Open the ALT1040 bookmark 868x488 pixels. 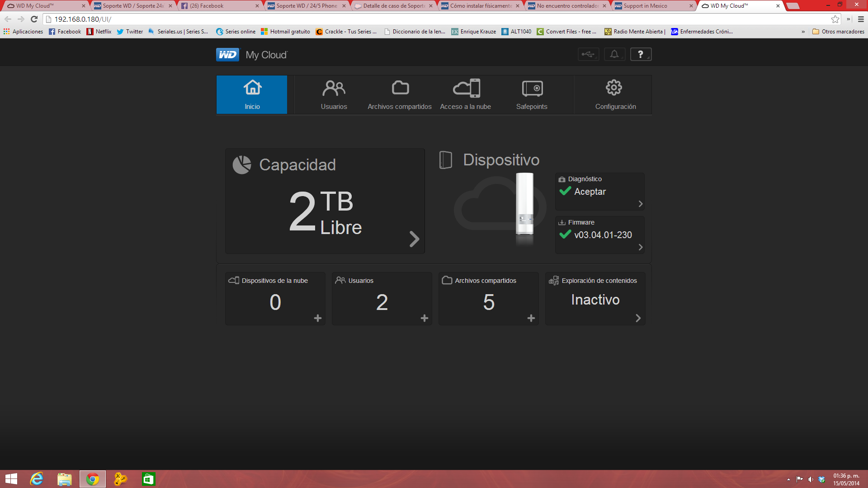tap(516, 32)
